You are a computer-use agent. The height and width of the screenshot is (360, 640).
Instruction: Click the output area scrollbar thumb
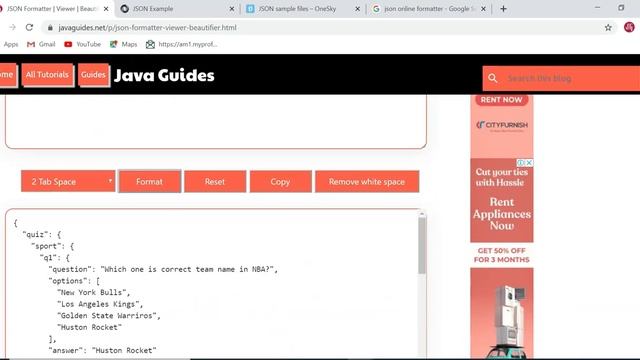[422, 246]
